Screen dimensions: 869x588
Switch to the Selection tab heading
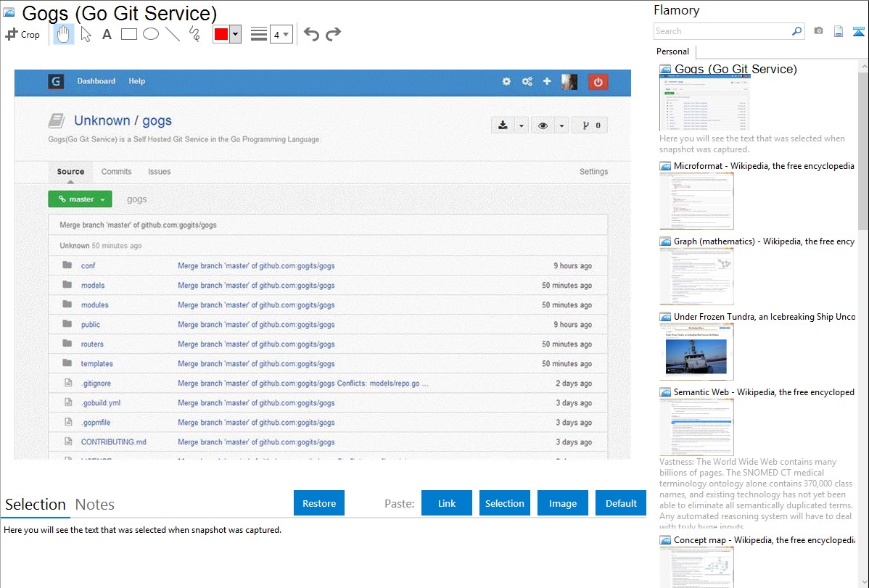tap(36, 505)
